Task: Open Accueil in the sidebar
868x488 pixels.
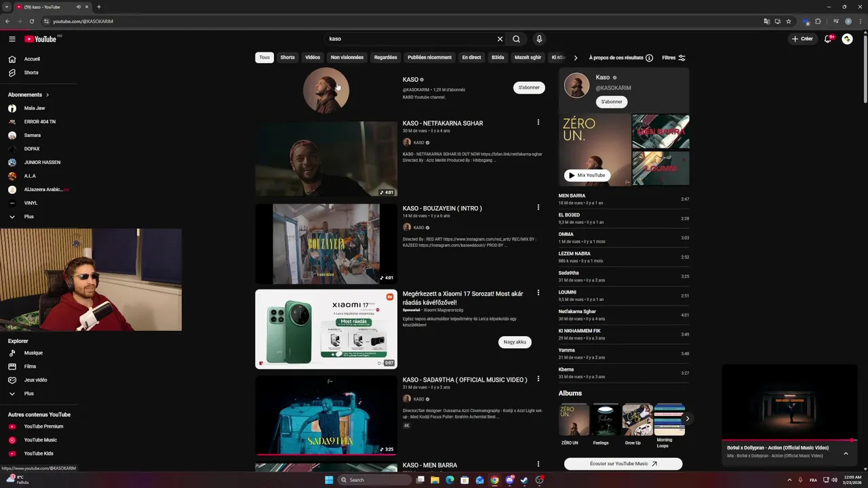Action: coord(39,59)
